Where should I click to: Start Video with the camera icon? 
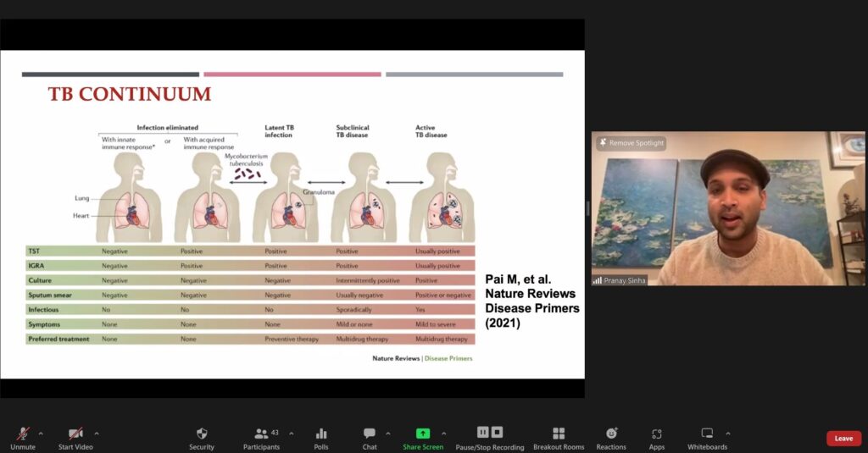point(75,434)
